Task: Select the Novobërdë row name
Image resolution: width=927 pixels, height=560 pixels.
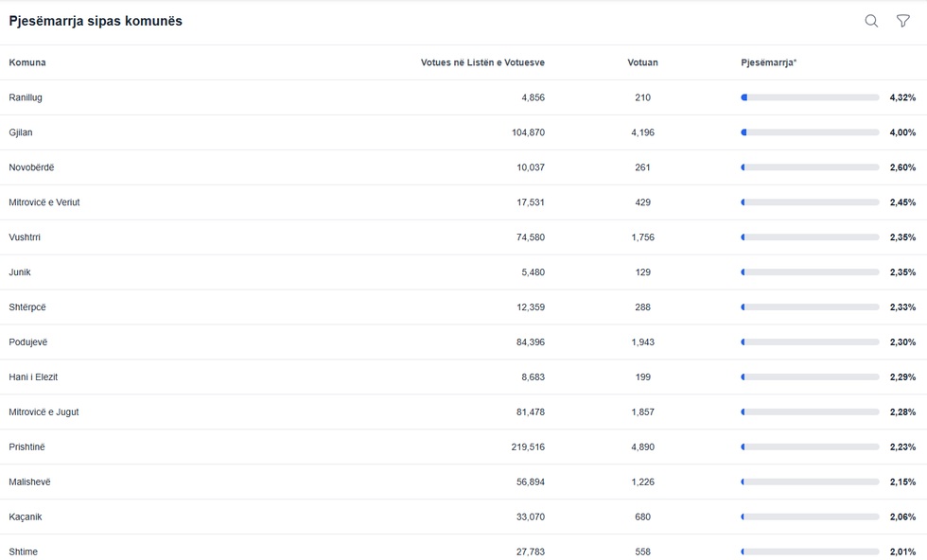Action: tap(31, 167)
